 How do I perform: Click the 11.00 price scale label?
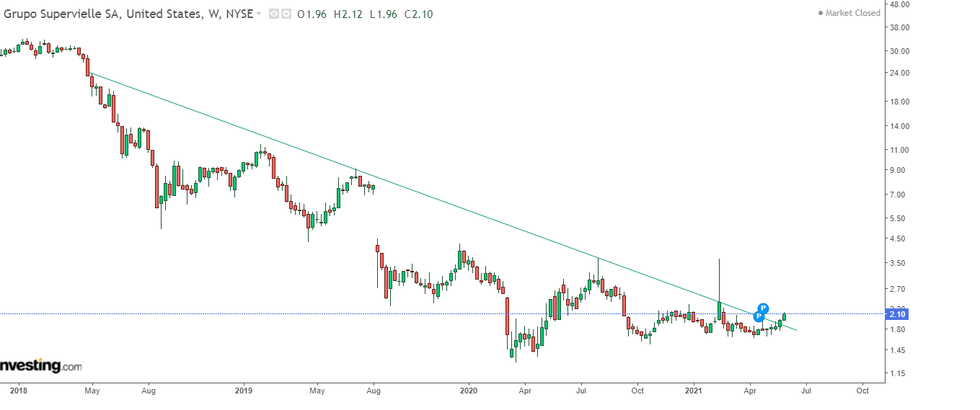click(x=899, y=150)
